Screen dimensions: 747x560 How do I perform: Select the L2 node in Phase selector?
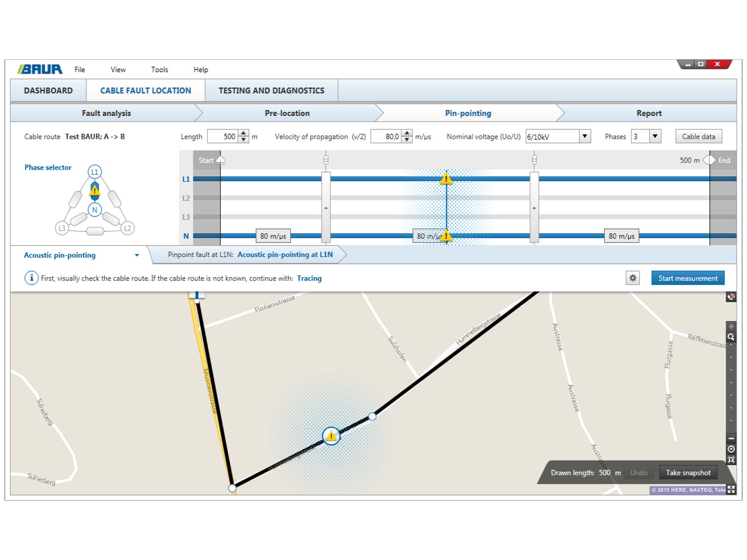click(127, 228)
